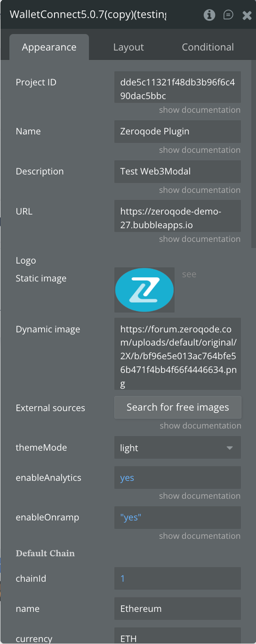This screenshot has width=256, height=644.
Task: Click Search for free images button
Action: (177, 407)
